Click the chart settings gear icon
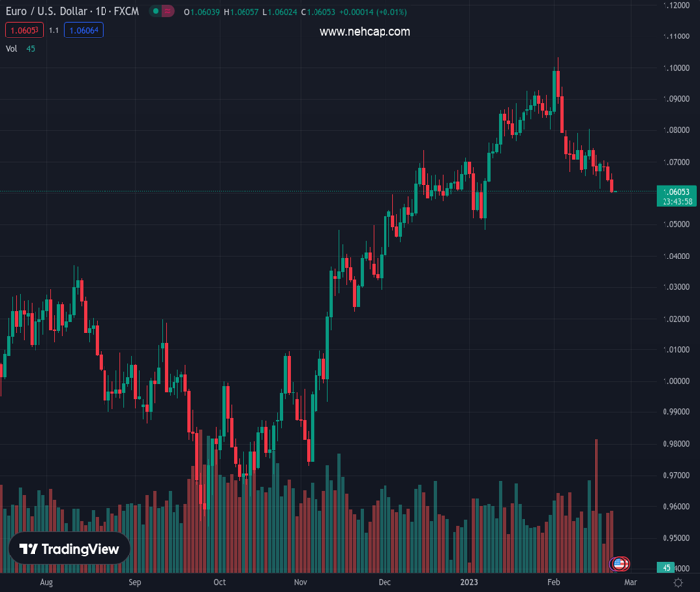 click(x=678, y=583)
